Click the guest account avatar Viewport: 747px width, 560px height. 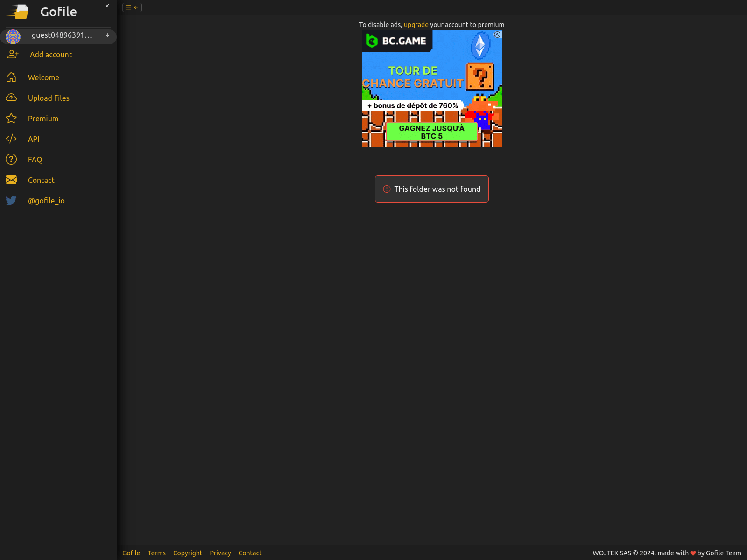coord(13,36)
